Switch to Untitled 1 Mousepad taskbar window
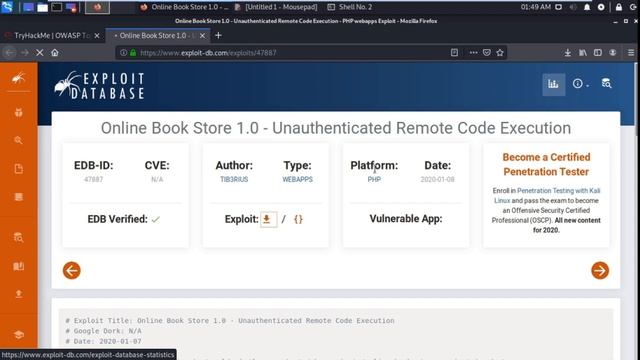This screenshot has width=640, height=360. pyautogui.click(x=276, y=7)
